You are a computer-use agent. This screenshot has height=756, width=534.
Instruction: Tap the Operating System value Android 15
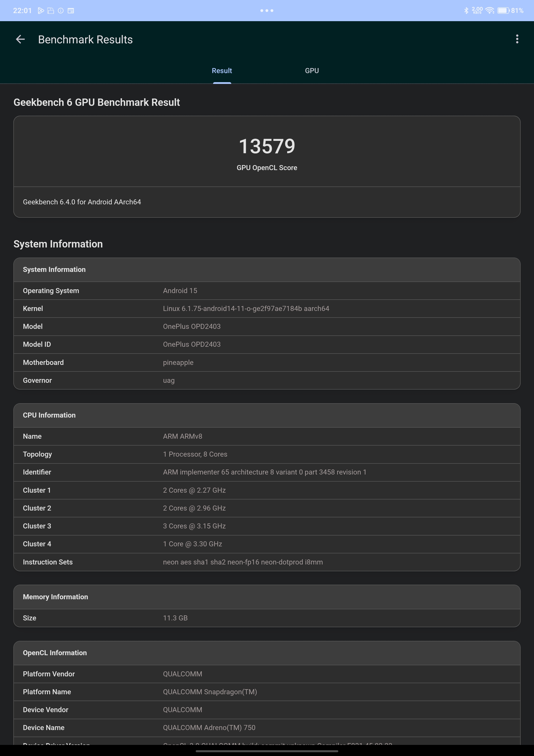click(x=180, y=291)
